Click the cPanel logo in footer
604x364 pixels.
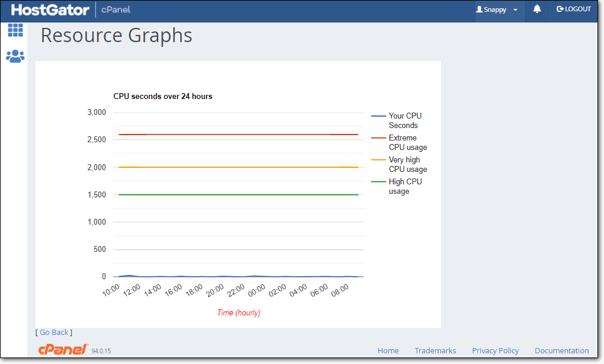point(63,349)
